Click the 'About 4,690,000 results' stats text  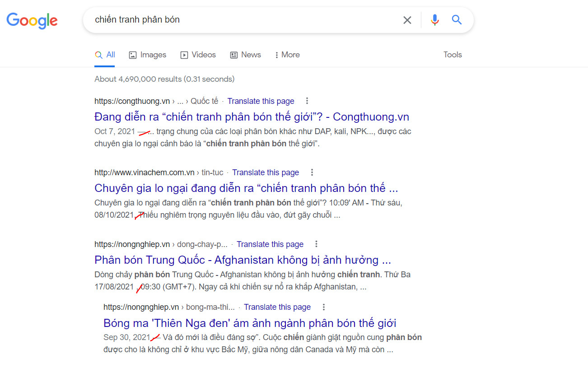click(x=164, y=79)
